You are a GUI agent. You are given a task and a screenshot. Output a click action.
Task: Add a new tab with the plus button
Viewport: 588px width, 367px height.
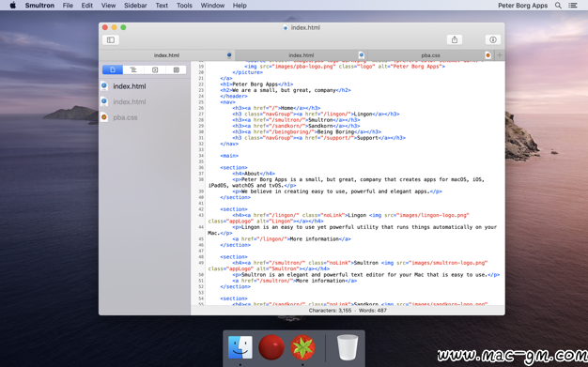coord(500,55)
